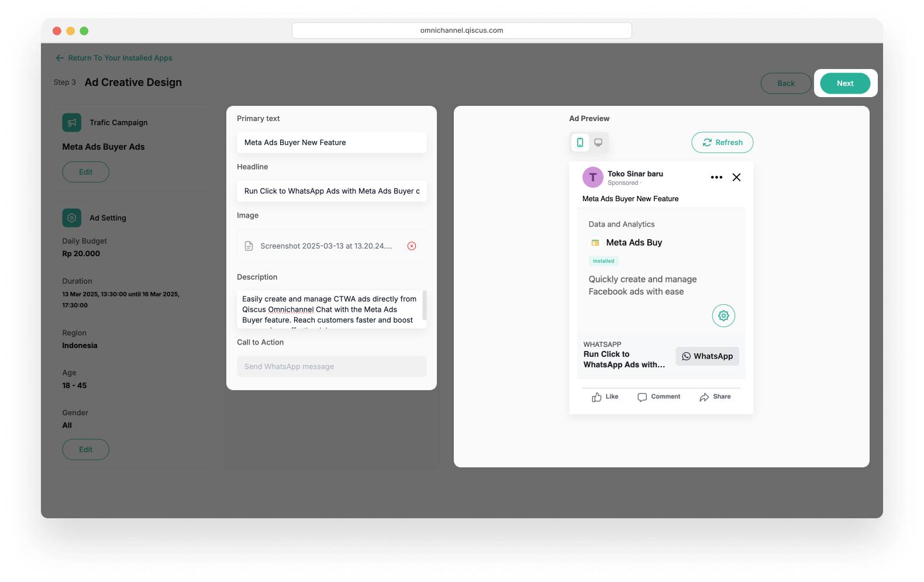
Task: Click the uploaded Screenshot file name
Action: [x=326, y=246]
